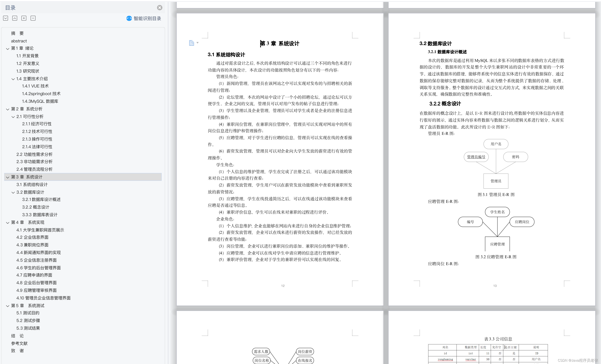Click the plus outline level icon

click(24, 18)
